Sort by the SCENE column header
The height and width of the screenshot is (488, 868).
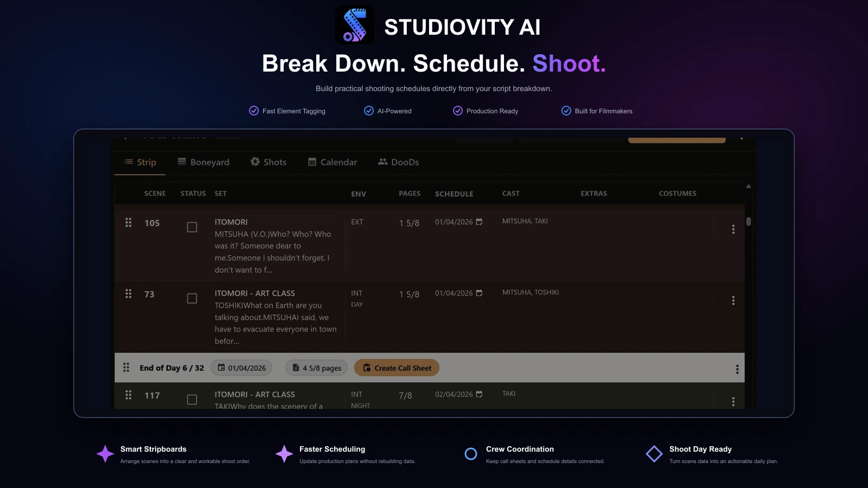click(155, 194)
